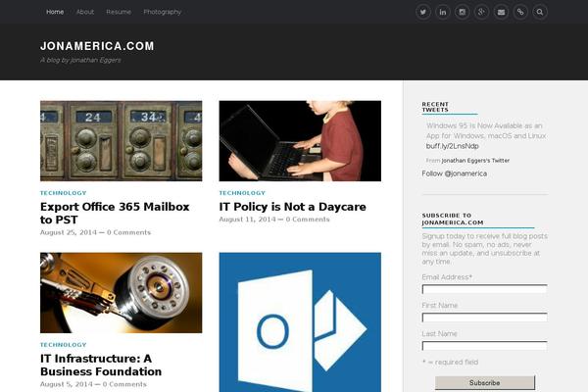Click the Follow @jonamerica link
Screen dimensions: 588x392
click(x=455, y=173)
